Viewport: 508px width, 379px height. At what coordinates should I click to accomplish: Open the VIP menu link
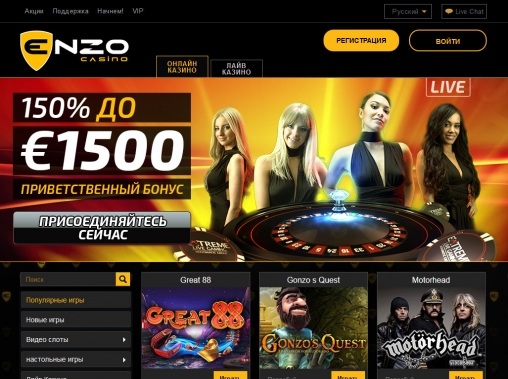point(138,11)
